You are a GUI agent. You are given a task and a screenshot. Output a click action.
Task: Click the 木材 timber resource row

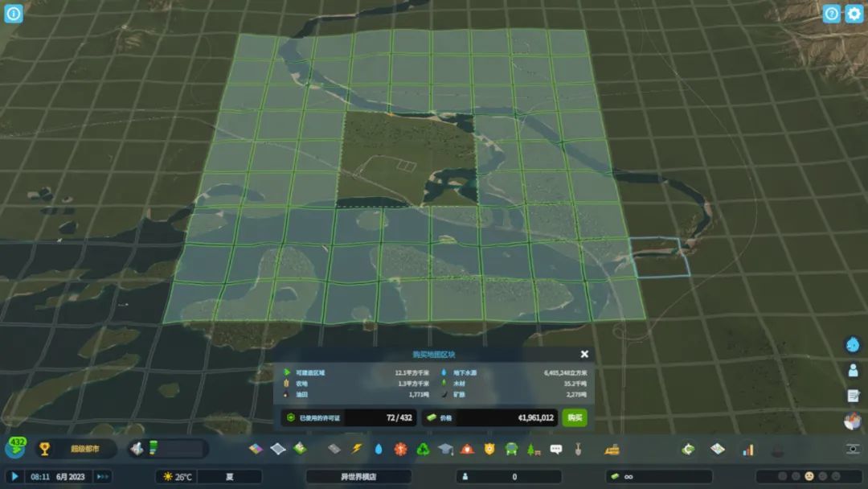(514, 383)
